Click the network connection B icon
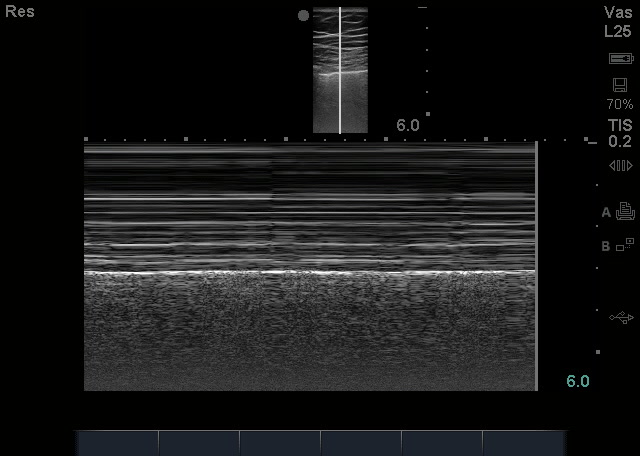This screenshot has height=456, width=640. coord(625,244)
